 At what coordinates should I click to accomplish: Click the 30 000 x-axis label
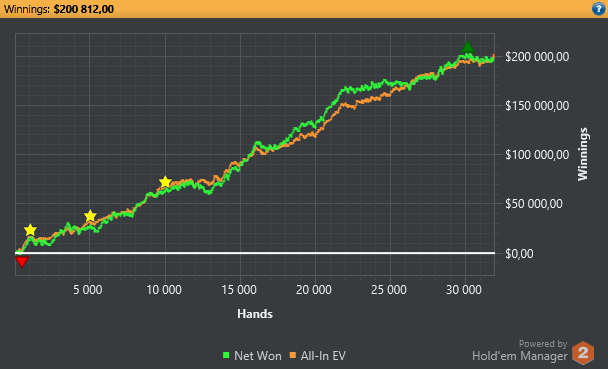(x=464, y=290)
